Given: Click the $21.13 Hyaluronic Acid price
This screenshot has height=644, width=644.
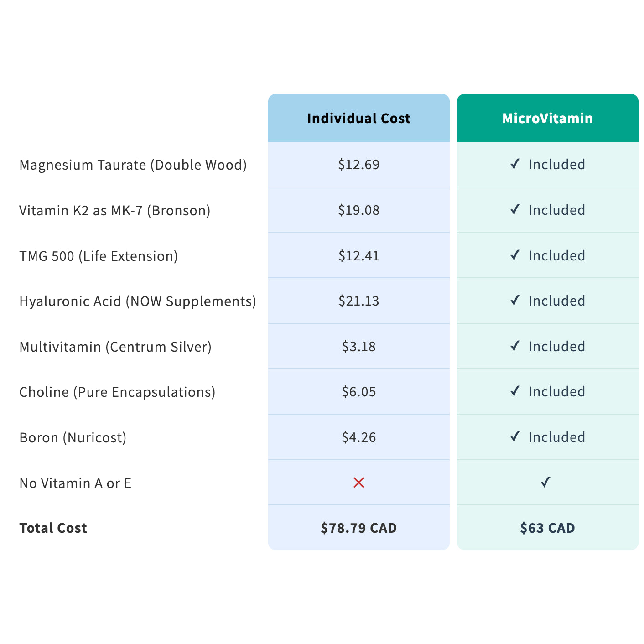Looking at the screenshot, I should (359, 301).
